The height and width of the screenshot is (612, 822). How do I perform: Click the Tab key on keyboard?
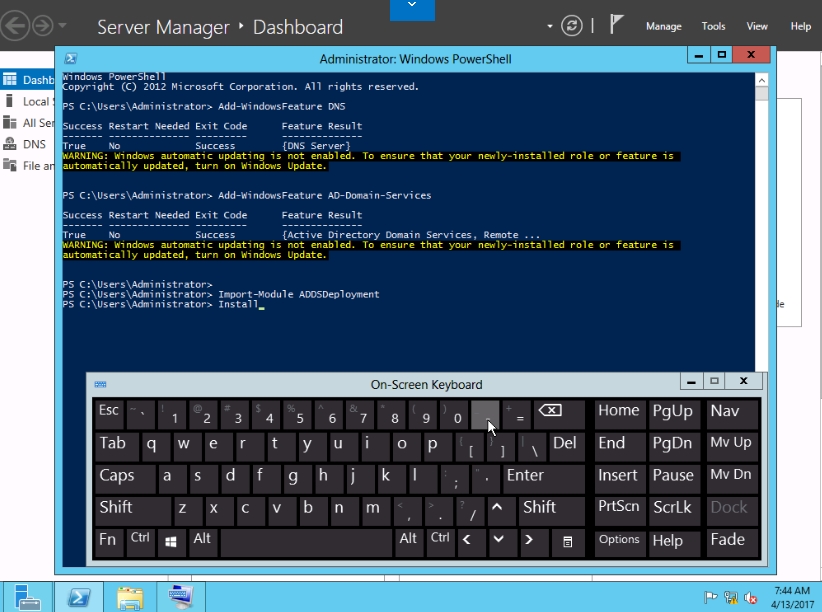tap(116, 446)
